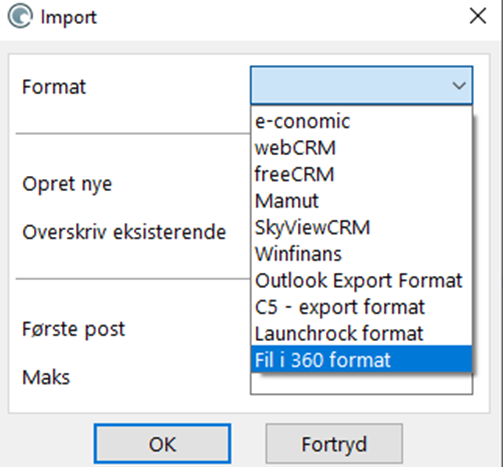The image size is (503, 467).
Task: Select e-conomic from the format list
Action: point(361,121)
